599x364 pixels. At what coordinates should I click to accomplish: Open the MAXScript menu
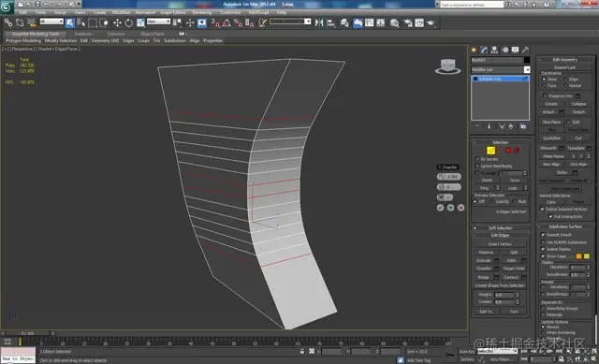pos(258,12)
